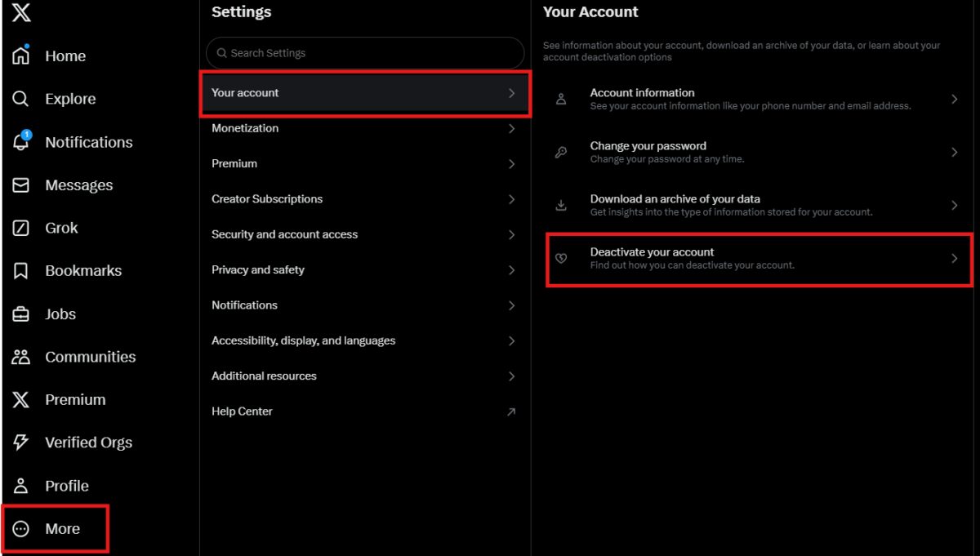
Task: Click the search magnifier in Search Settings
Action: 221,53
